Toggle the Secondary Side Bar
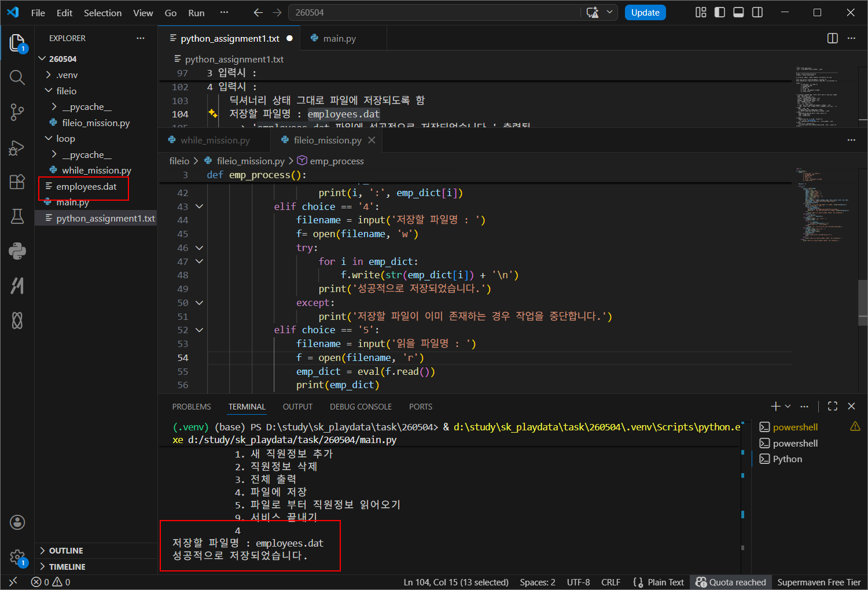This screenshot has height=590, width=868. (x=757, y=12)
